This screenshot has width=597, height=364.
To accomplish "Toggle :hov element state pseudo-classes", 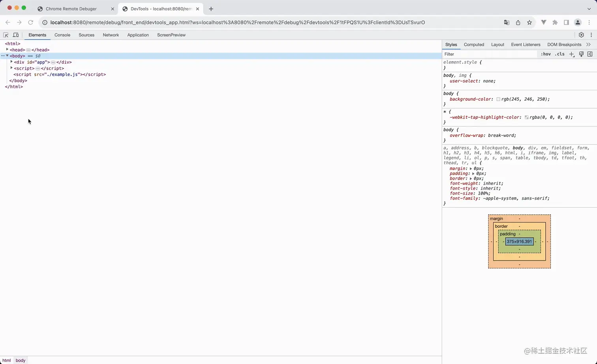I will [546, 54].
